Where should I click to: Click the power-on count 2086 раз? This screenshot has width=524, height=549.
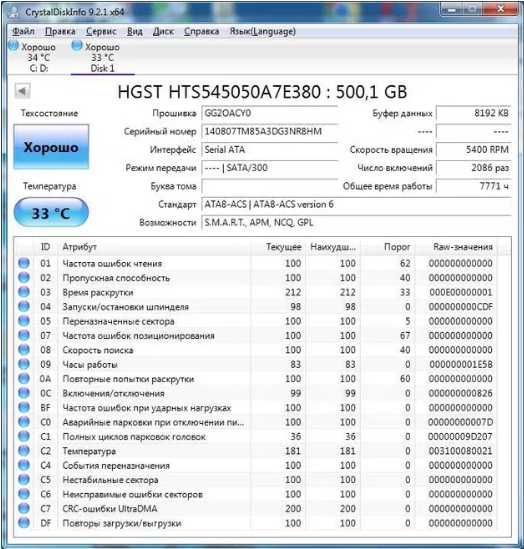click(x=474, y=168)
